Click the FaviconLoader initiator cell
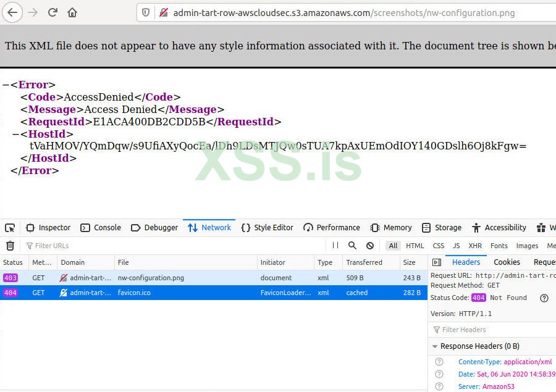This screenshot has height=392, width=556. (x=285, y=293)
